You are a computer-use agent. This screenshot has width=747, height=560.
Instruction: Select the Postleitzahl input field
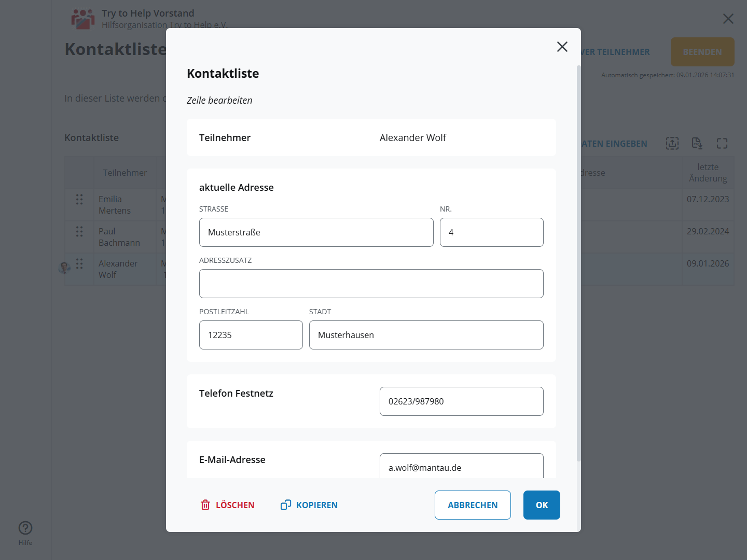pos(251,335)
